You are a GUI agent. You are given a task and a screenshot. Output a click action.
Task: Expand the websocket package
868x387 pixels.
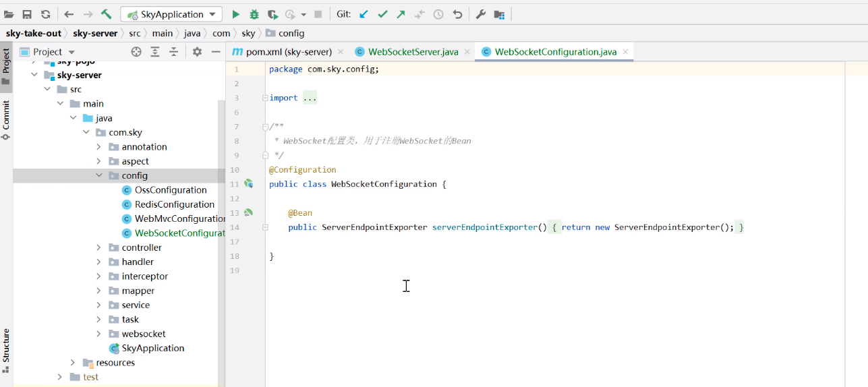point(98,334)
